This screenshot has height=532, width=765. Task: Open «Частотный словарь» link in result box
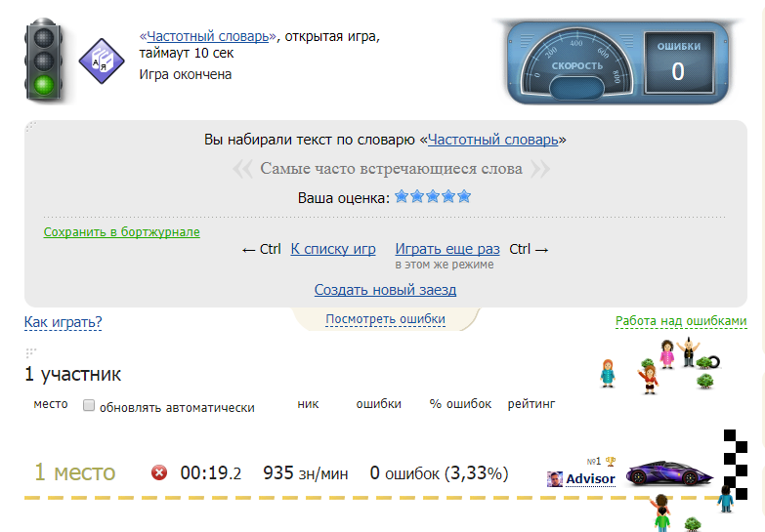[492, 140]
